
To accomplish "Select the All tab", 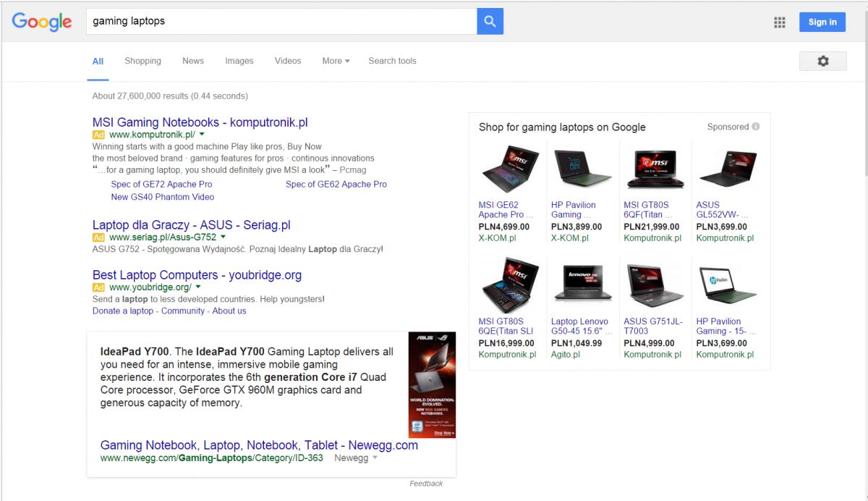I will (98, 62).
